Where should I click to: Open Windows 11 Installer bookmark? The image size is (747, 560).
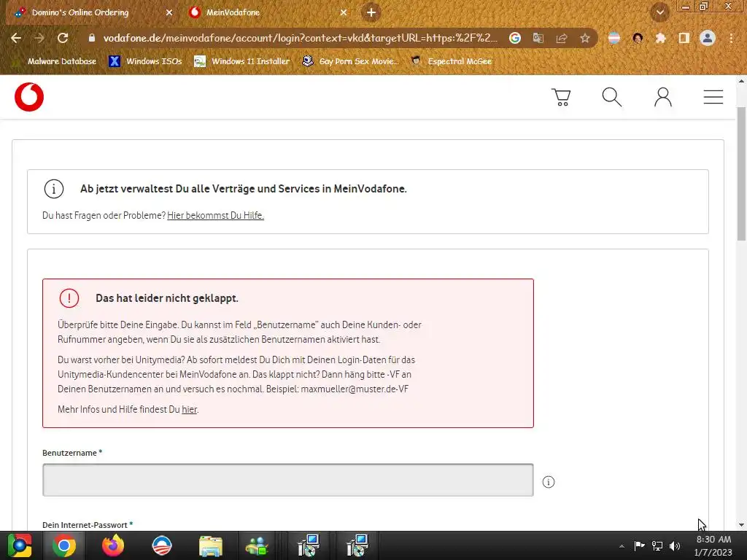tap(242, 61)
